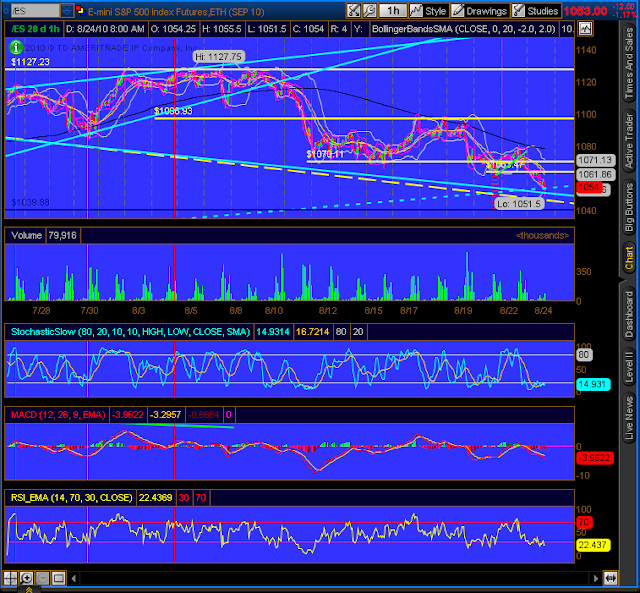Screen dimensions: 640x593
Task: Click the 1071.13 price axis label
Action: click(595, 160)
